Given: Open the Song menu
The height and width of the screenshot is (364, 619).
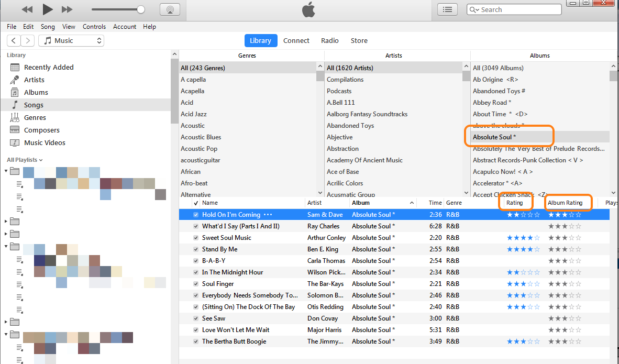Looking at the screenshot, I should (48, 27).
